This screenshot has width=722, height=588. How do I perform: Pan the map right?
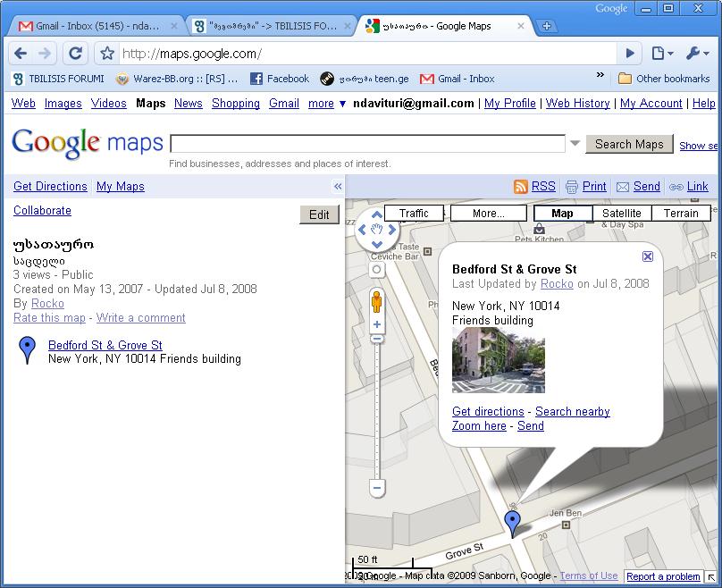click(x=392, y=230)
